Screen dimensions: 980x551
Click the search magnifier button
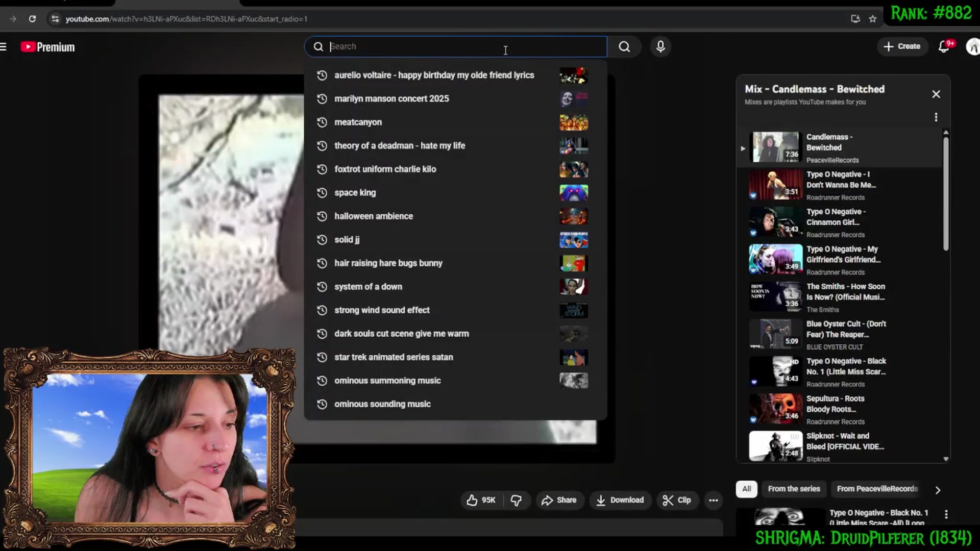624,47
